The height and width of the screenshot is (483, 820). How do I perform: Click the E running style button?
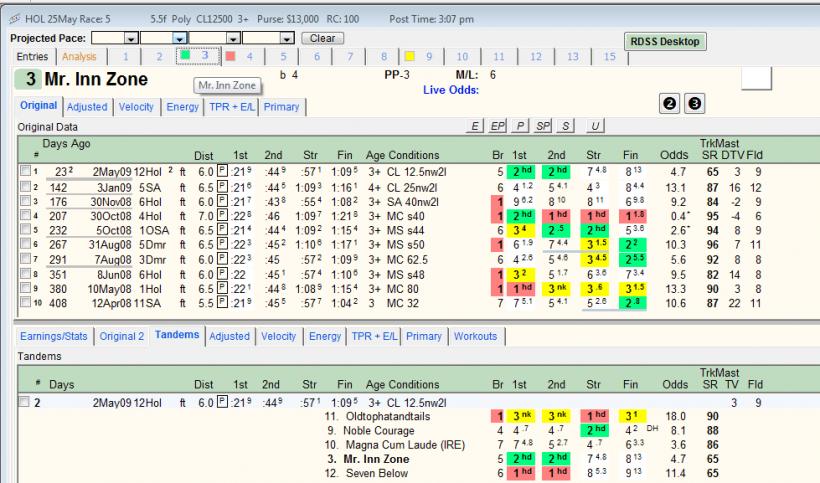pos(474,126)
